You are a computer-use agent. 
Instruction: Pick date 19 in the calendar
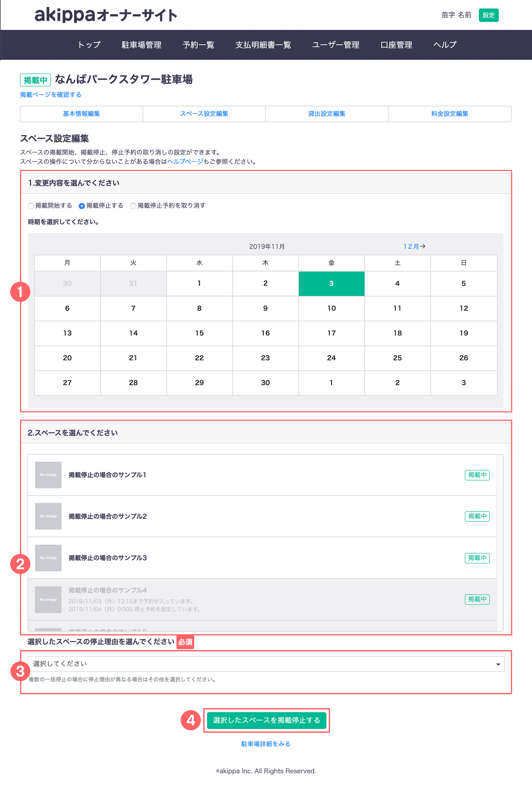point(464,333)
